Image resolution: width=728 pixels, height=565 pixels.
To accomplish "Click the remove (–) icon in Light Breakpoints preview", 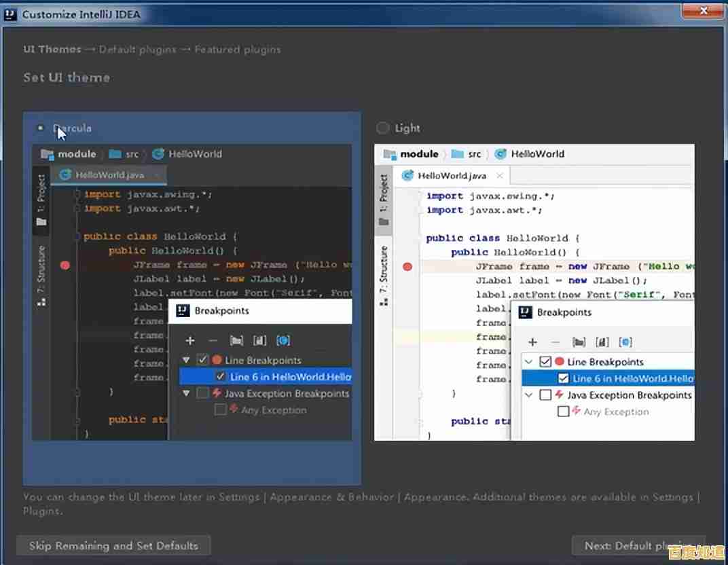I will point(556,342).
